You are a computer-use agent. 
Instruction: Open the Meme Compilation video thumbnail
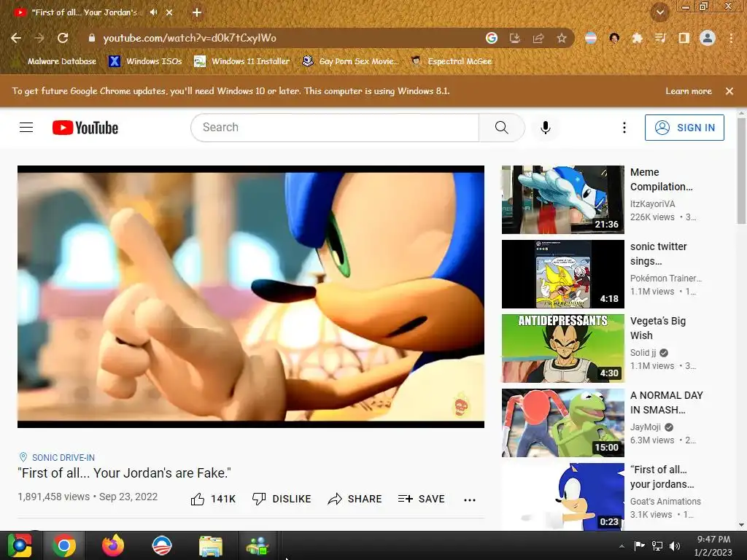(x=563, y=200)
